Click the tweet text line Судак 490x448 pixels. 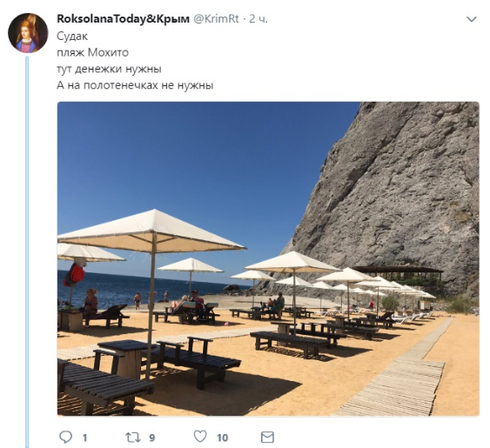[x=72, y=37]
